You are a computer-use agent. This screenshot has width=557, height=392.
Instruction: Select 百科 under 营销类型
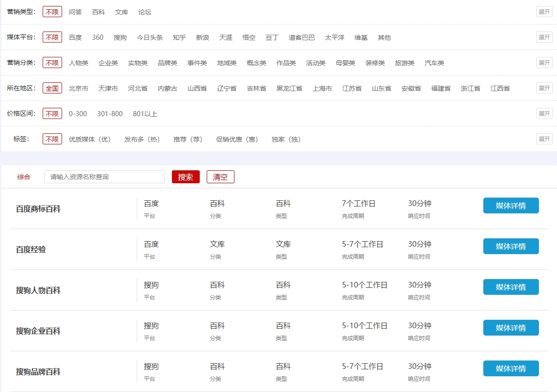[x=98, y=12]
